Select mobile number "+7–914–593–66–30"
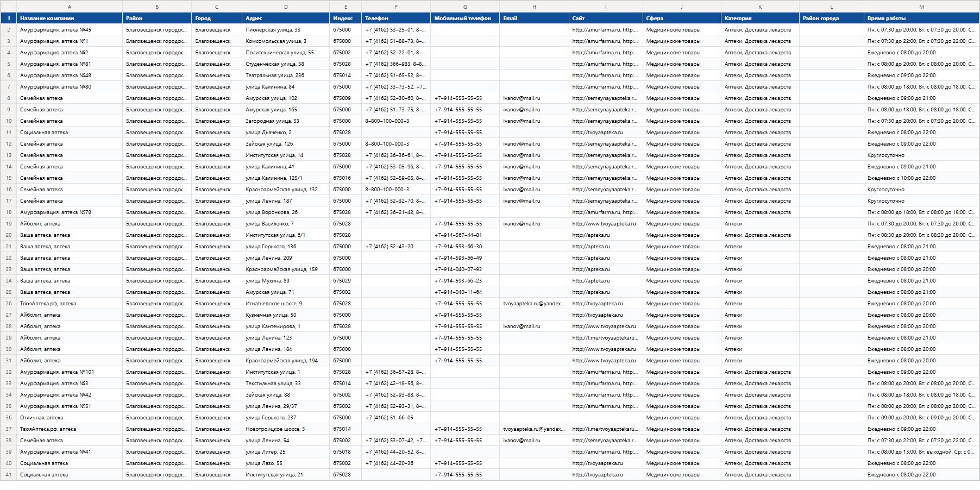This screenshot has height=490, width=980. point(465,247)
